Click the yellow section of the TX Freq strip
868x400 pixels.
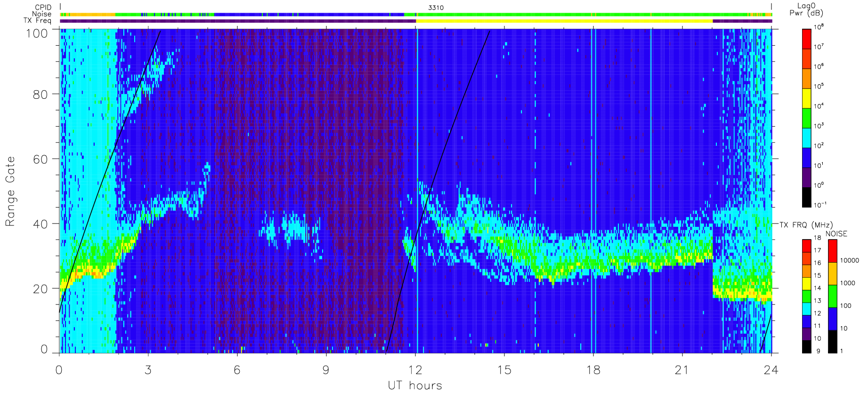[564, 21]
